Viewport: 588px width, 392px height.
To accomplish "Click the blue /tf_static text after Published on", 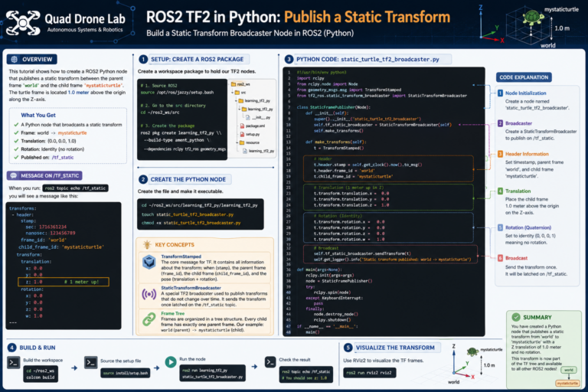I will (x=63, y=158).
